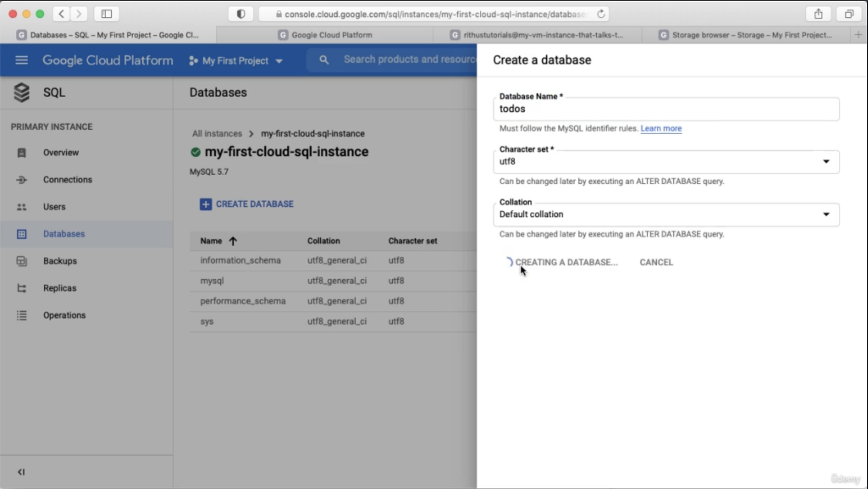Click the utf8_general_ci cell in the mysql row
Screen dimensions: 868x489
pos(337,281)
